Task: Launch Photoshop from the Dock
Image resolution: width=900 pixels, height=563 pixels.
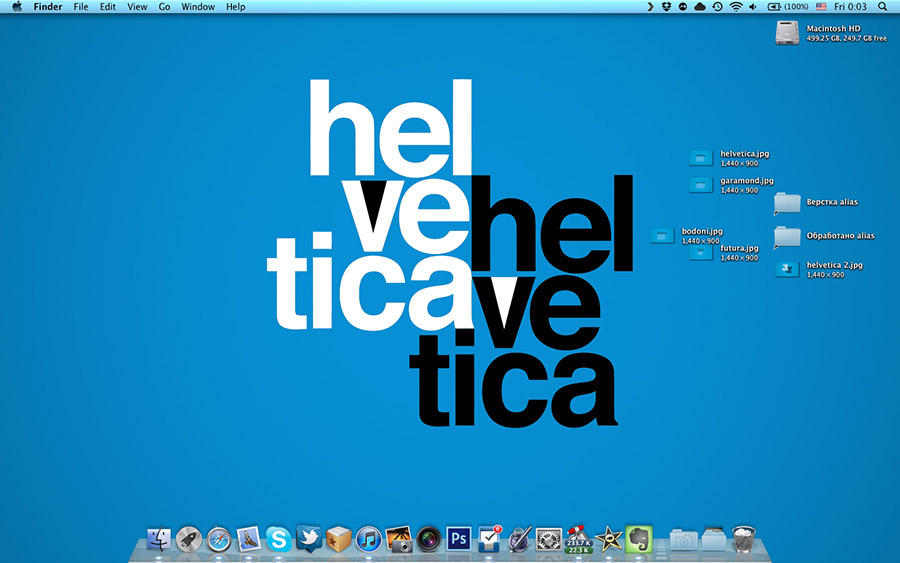Action: point(459,539)
